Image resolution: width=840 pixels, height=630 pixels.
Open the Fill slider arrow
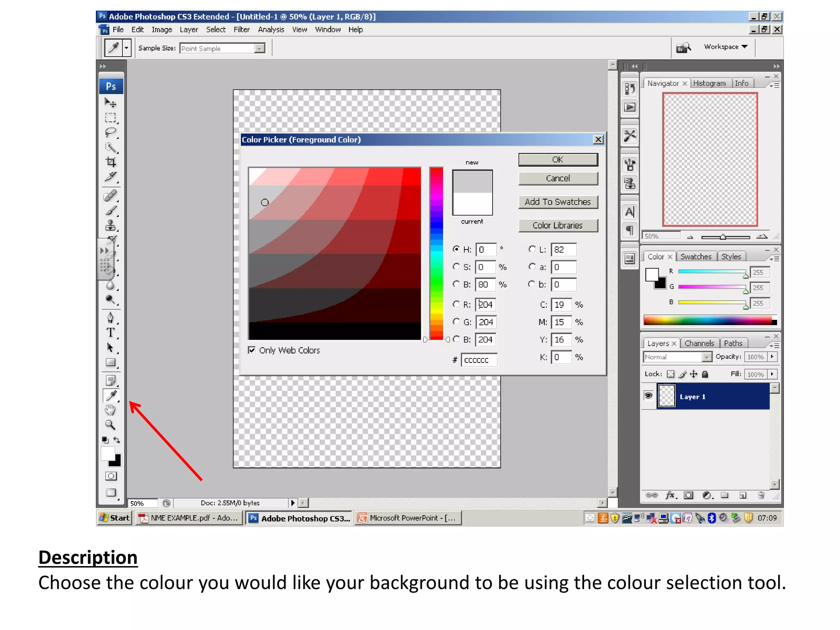pyautogui.click(x=772, y=374)
